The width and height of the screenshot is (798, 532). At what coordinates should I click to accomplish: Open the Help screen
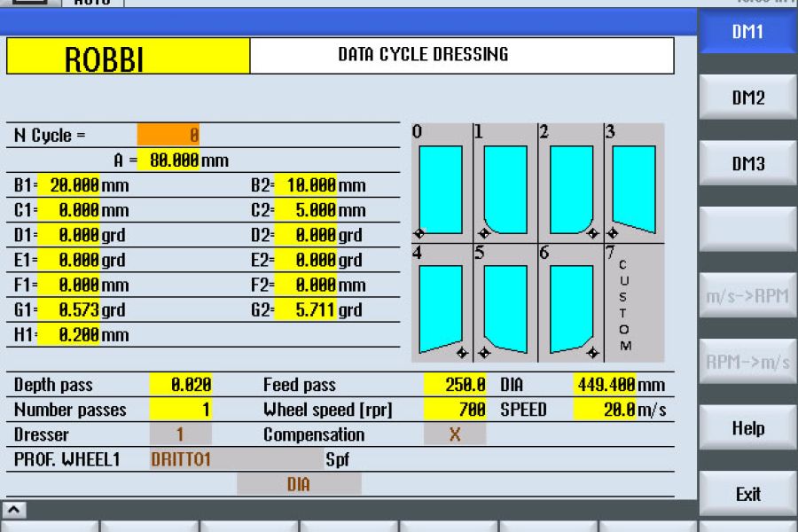coord(747,427)
